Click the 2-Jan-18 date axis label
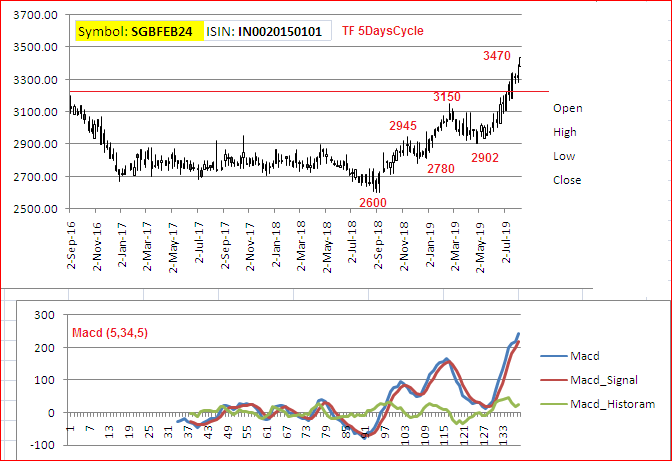Screen dimensions: 672x461 pyautogui.click(x=276, y=245)
